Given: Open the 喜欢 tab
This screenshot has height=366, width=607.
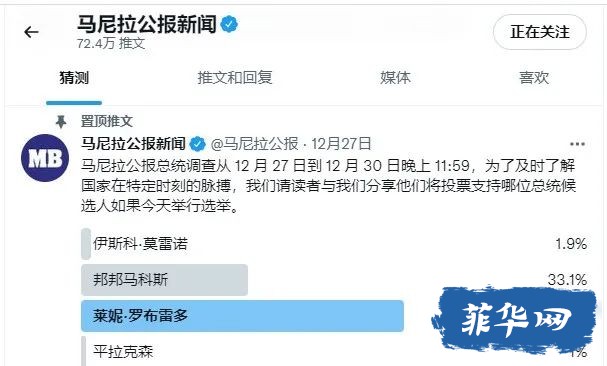Looking at the screenshot, I should point(534,78).
